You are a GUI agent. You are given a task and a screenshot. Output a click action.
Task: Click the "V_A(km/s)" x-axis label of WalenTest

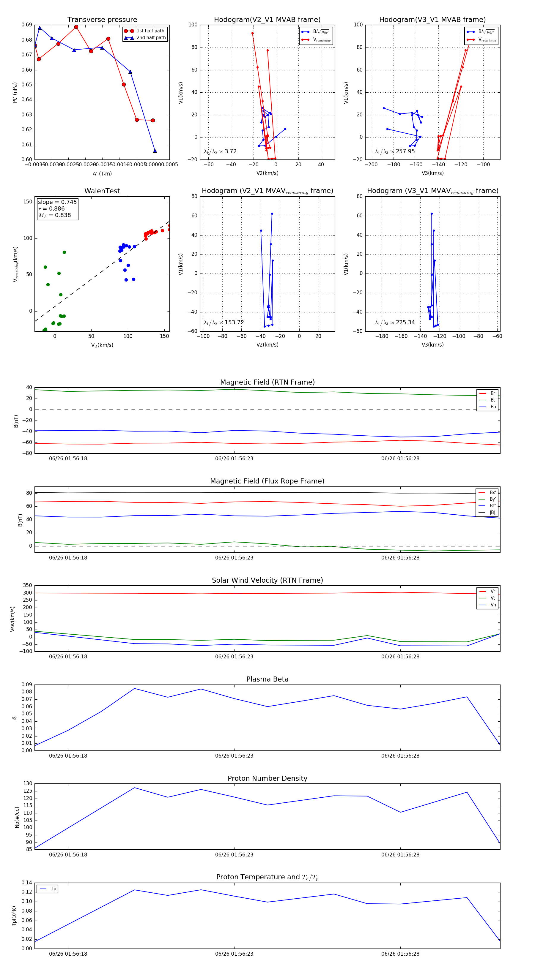pos(102,345)
